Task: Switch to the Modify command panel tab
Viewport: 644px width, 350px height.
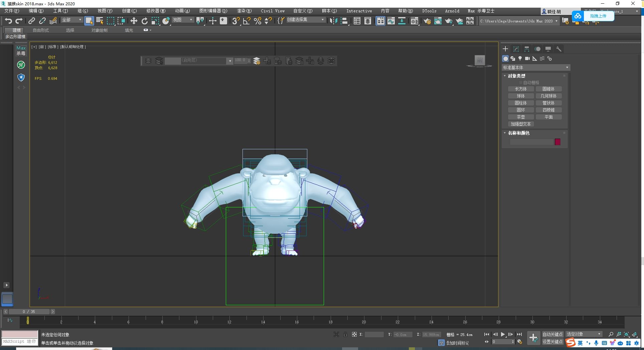Action: pos(516,49)
